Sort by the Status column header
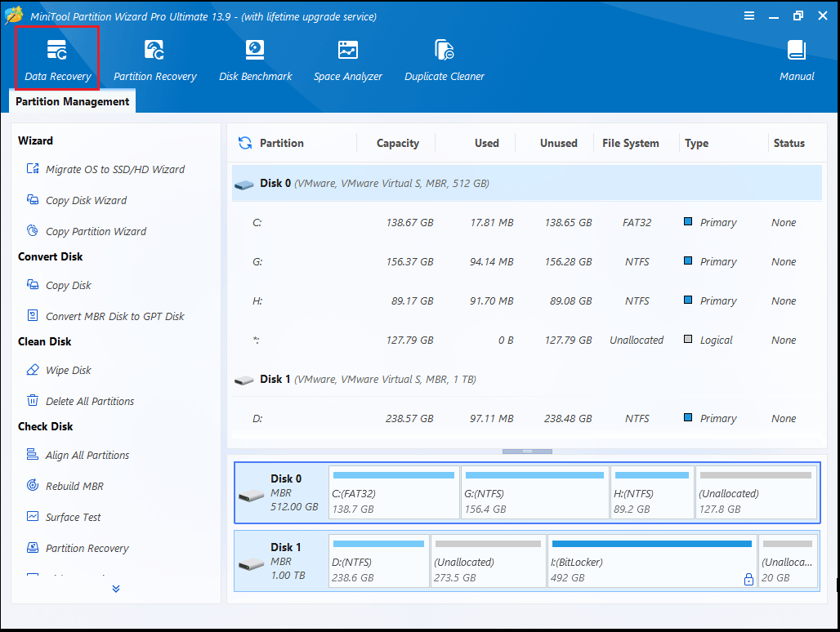Screen dimensions: 840x632 pos(789,143)
